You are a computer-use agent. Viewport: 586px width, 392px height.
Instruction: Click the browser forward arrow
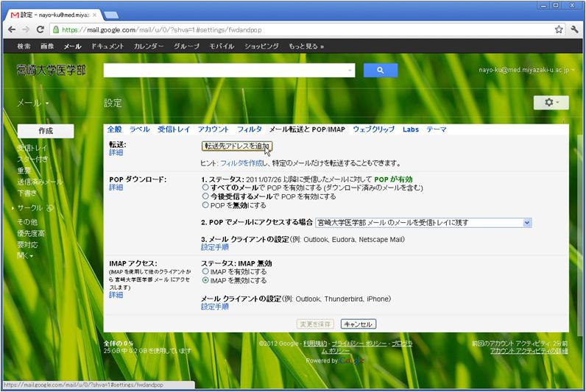[26, 29]
